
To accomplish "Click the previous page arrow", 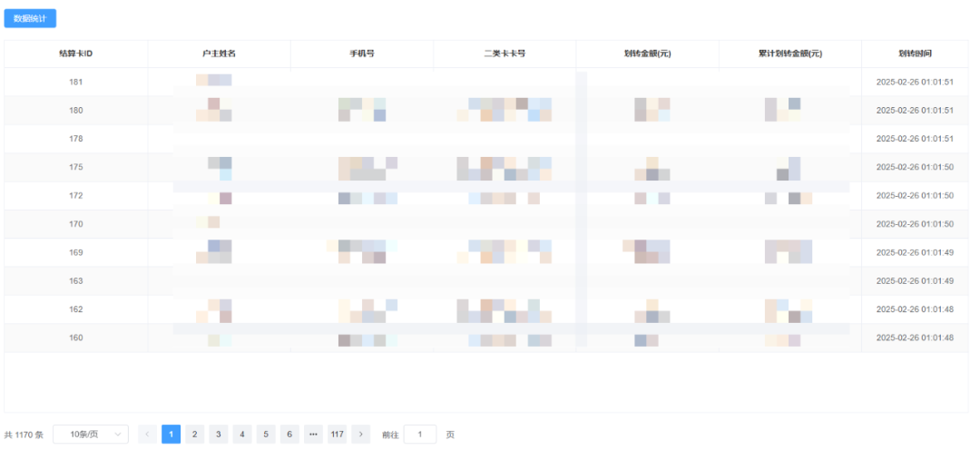I will click(x=148, y=435).
